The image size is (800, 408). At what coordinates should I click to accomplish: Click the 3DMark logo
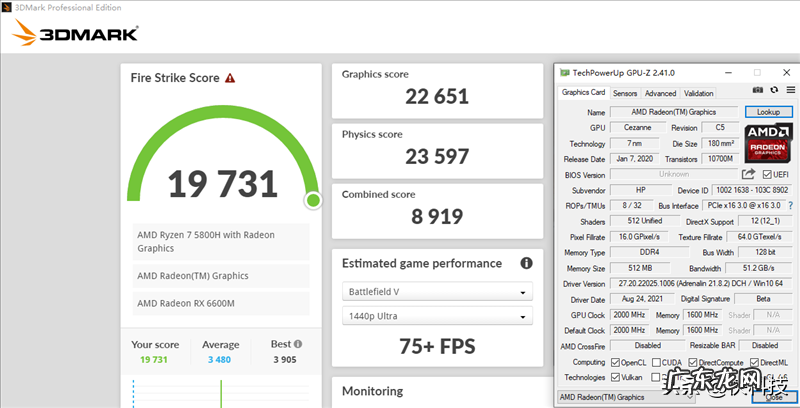(75, 36)
